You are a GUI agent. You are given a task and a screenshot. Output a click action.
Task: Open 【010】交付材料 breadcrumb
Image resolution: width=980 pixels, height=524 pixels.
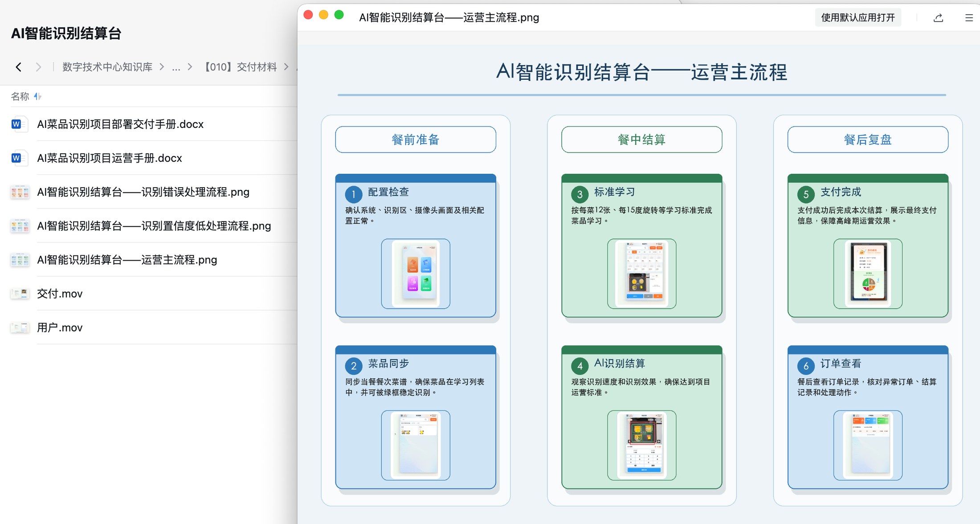tap(239, 67)
